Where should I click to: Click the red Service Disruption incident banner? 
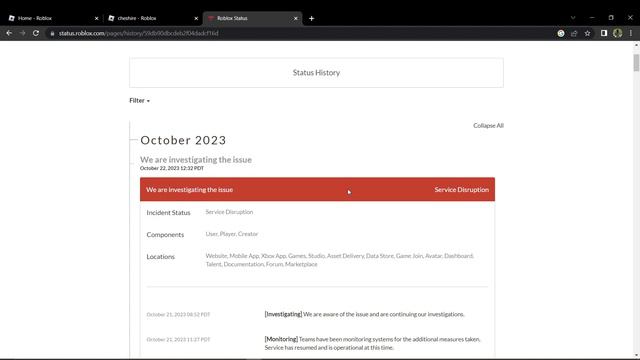click(317, 189)
